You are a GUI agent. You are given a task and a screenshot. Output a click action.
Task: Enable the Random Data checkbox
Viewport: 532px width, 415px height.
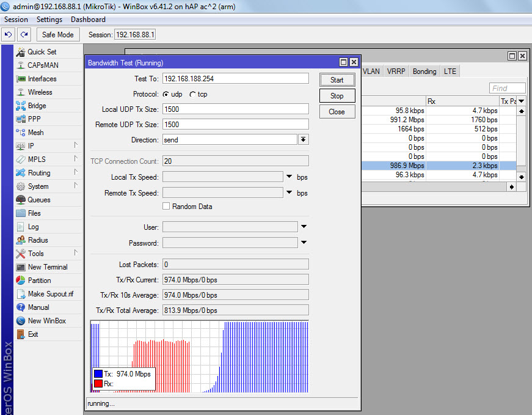click(166, 206)
